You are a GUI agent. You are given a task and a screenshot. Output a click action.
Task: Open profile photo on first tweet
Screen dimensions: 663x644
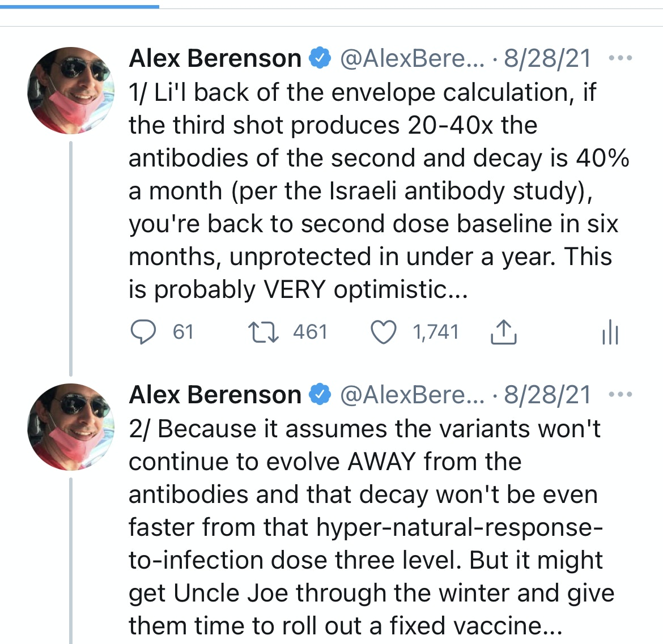tap(70, 91)
